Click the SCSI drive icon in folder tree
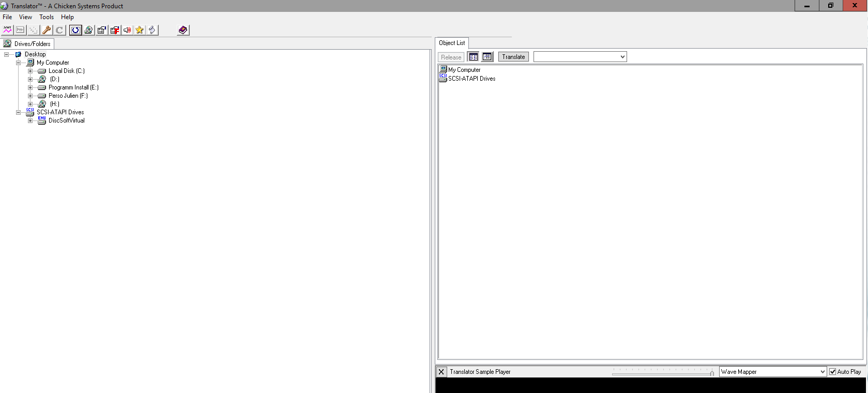Viewport: 868px width, 393px height. [30, 112]
